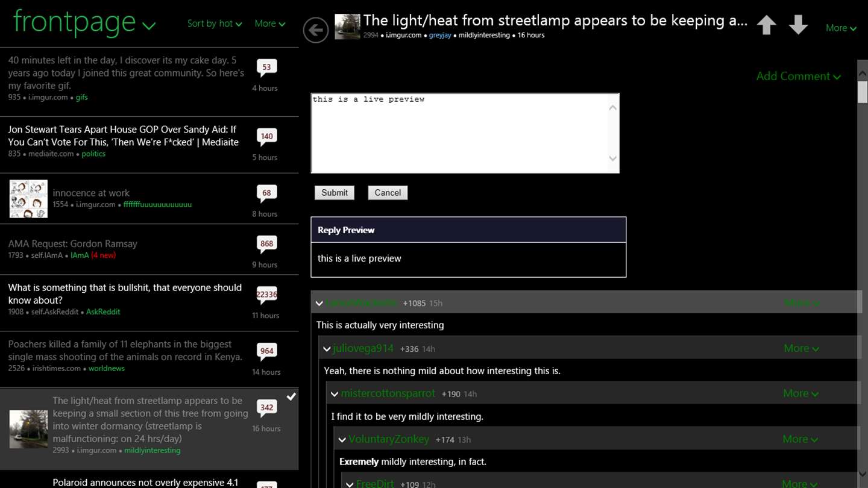Downvote the streetlamp post
The height and width of the screenshot is (488, 868).
click(x=798, y=25)
